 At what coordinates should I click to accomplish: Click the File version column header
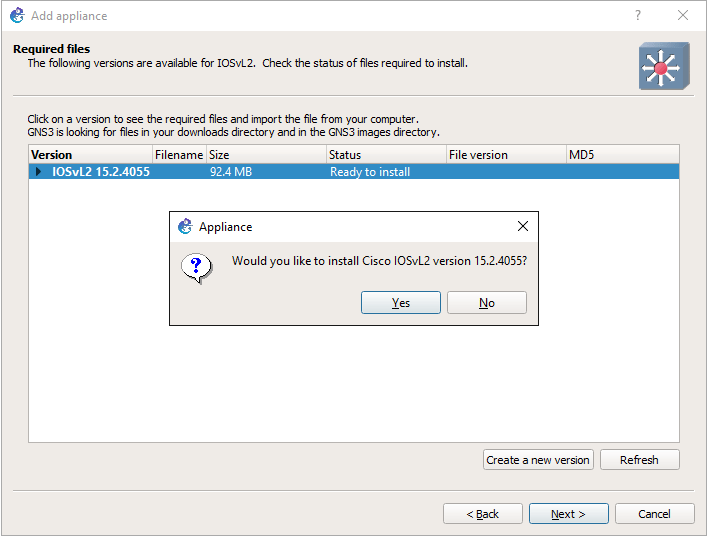(x=505, y=155)
